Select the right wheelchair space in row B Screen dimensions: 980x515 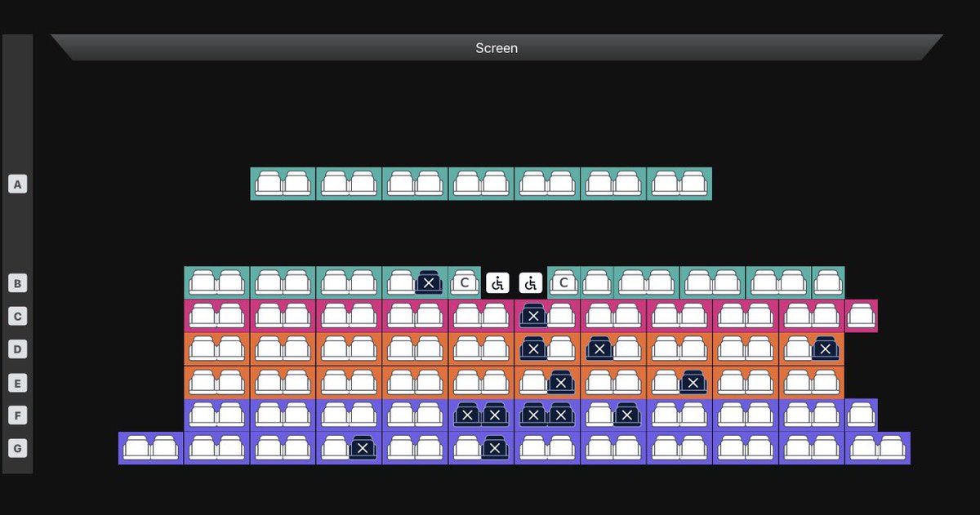[x=531, y=283]
